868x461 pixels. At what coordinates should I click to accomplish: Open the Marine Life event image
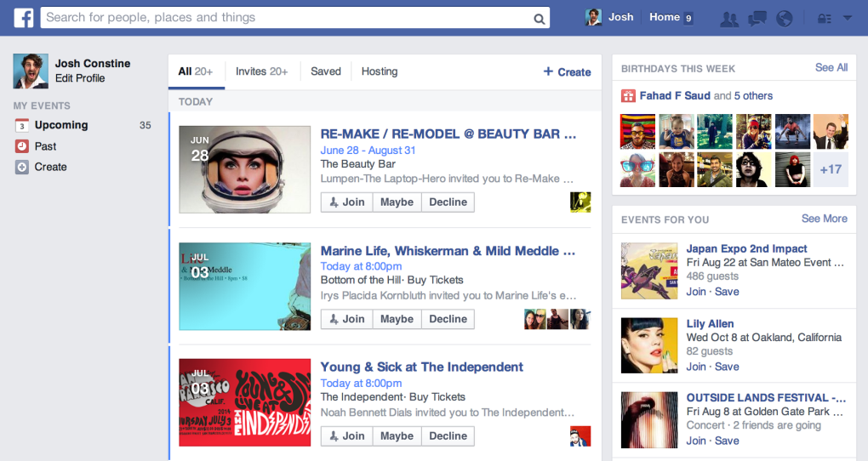coord(245,286)
